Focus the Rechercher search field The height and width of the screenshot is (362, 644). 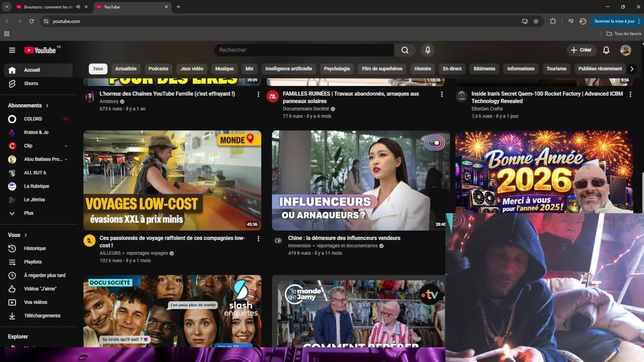pyautogui.click(x=304, y=50)
